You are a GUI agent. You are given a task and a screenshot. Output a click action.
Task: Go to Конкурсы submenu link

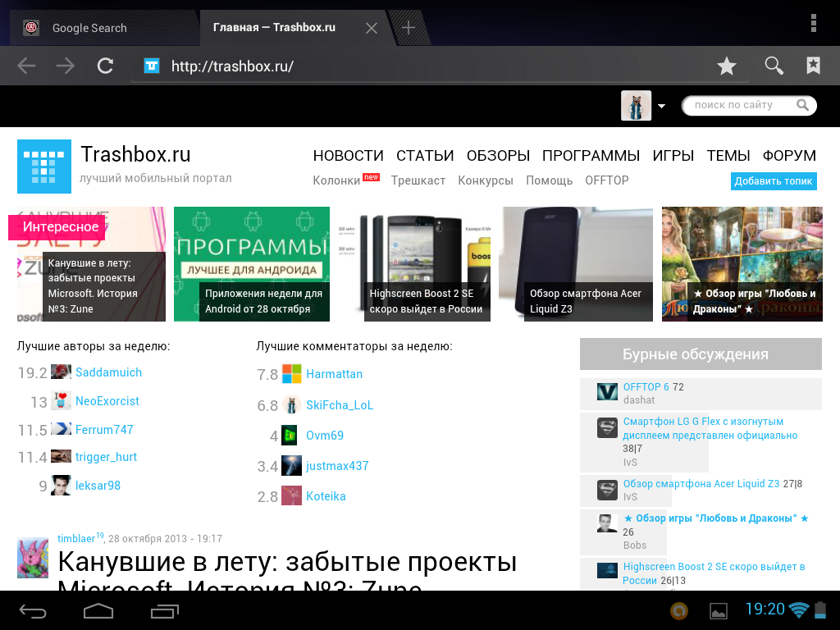click(x=486, y=180)
